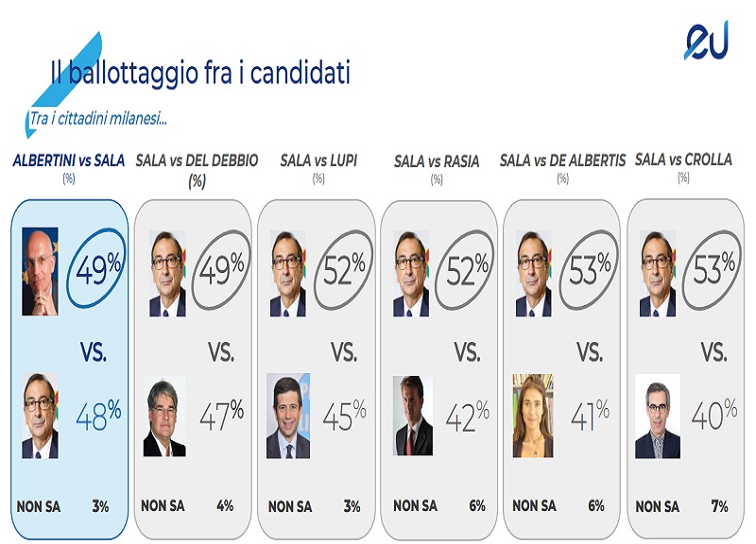Screen dimensions: 756x544
Task: Select the SALA vs RASIA heading
Action: (437, 161)
